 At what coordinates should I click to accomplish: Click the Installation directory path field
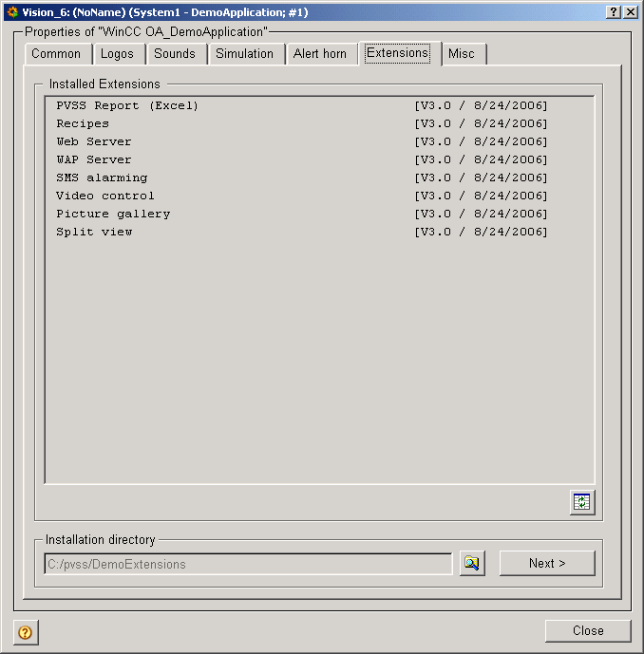(248, 564)
